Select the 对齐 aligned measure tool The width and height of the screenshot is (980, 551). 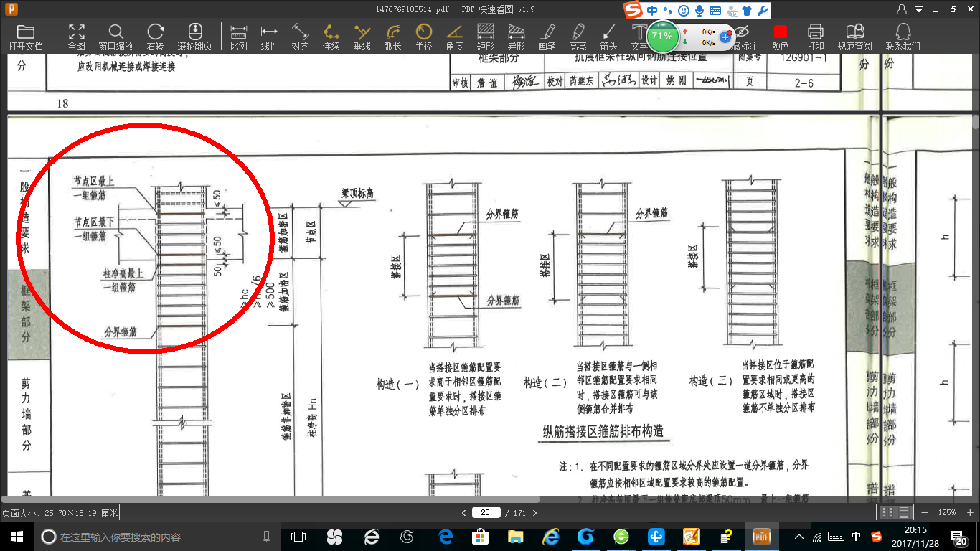click(x=300, y=37)
